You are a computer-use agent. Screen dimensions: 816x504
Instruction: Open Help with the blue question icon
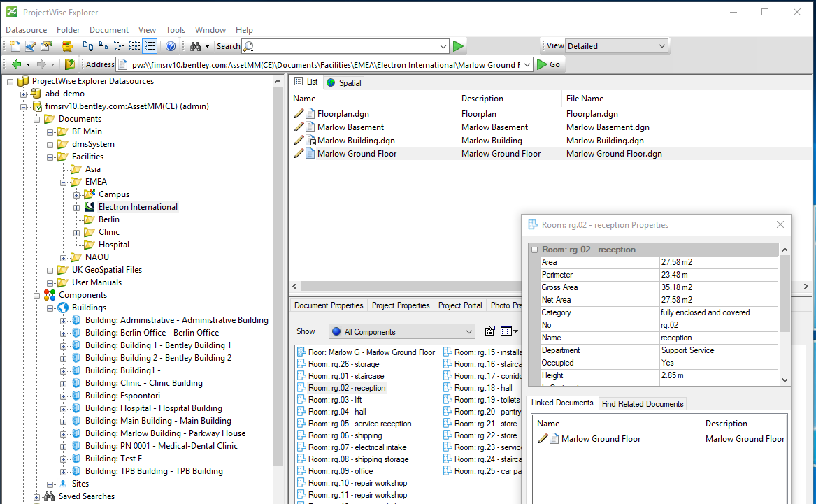(x=171, y=46)
